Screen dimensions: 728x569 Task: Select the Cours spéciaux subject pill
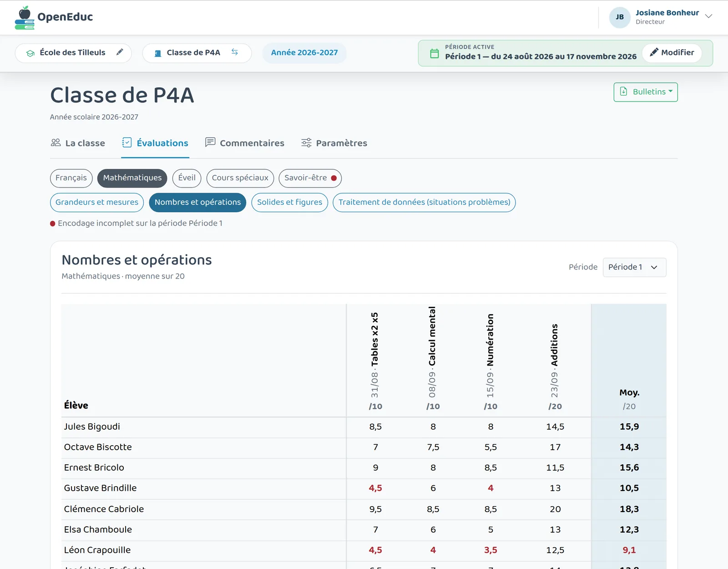click(240, 178)
